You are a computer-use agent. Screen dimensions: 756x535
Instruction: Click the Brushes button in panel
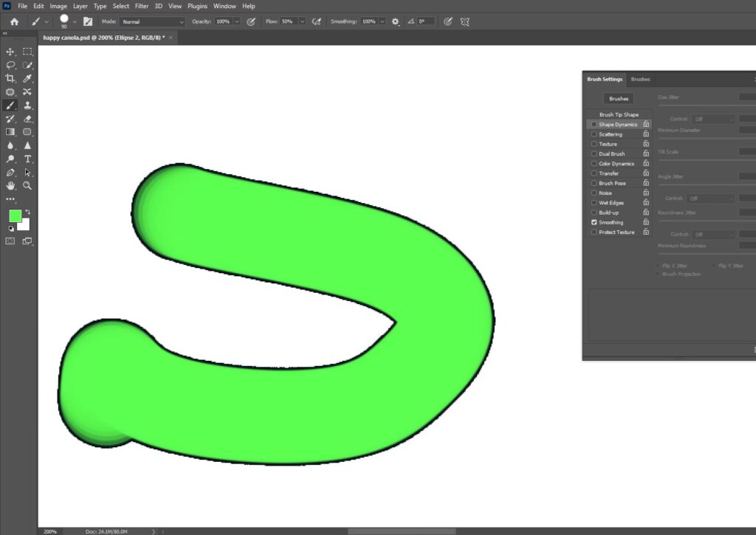[x=619, y=98]
